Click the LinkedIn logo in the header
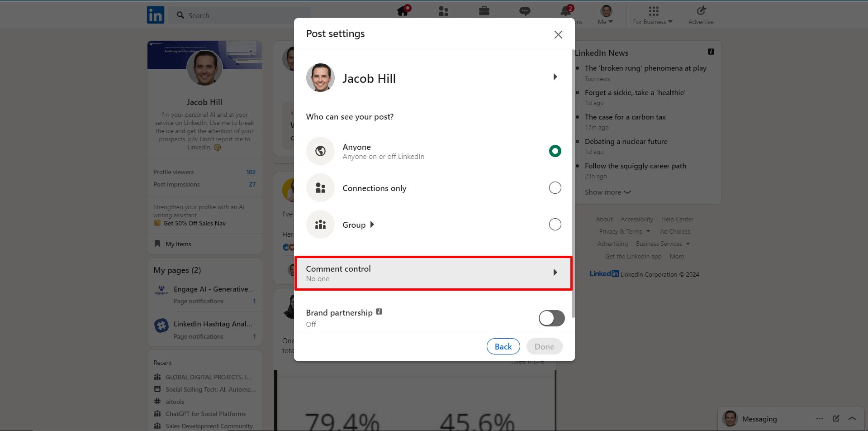 [156, 15]
